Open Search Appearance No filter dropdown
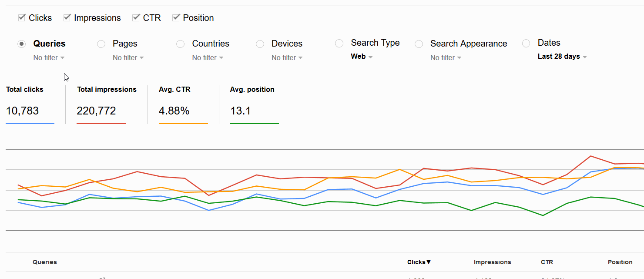The width and height of the screenshot is (644, 279). pos(446,57)
